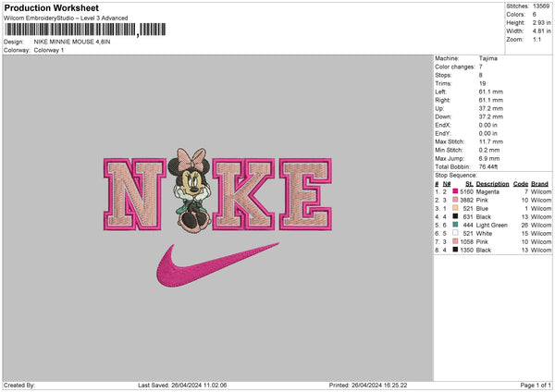Click the EndX value '0.00 in'
Viewport: 555px width, 392px height.
(x=488, y=125)
